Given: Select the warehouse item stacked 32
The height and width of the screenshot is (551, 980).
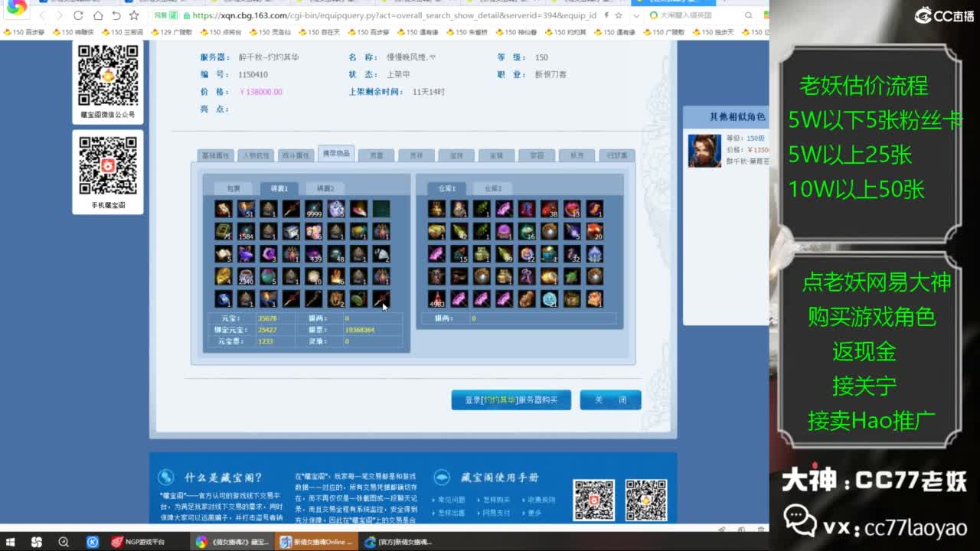Looking at the screenshot, I should (x=572, y=254).
